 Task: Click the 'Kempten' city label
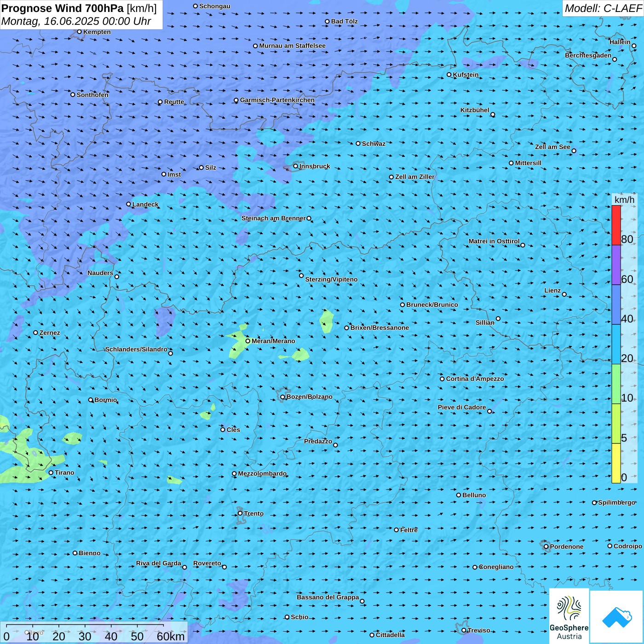(x=97, y=32)
